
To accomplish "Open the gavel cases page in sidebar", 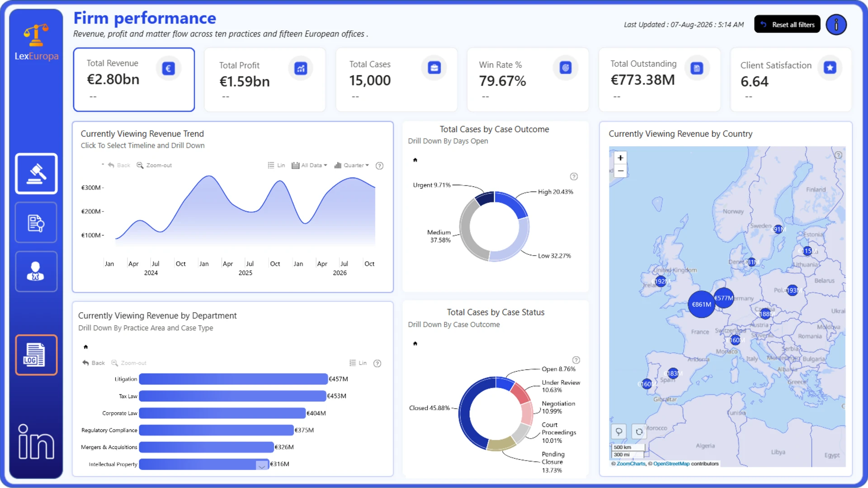I will [36, 174].
